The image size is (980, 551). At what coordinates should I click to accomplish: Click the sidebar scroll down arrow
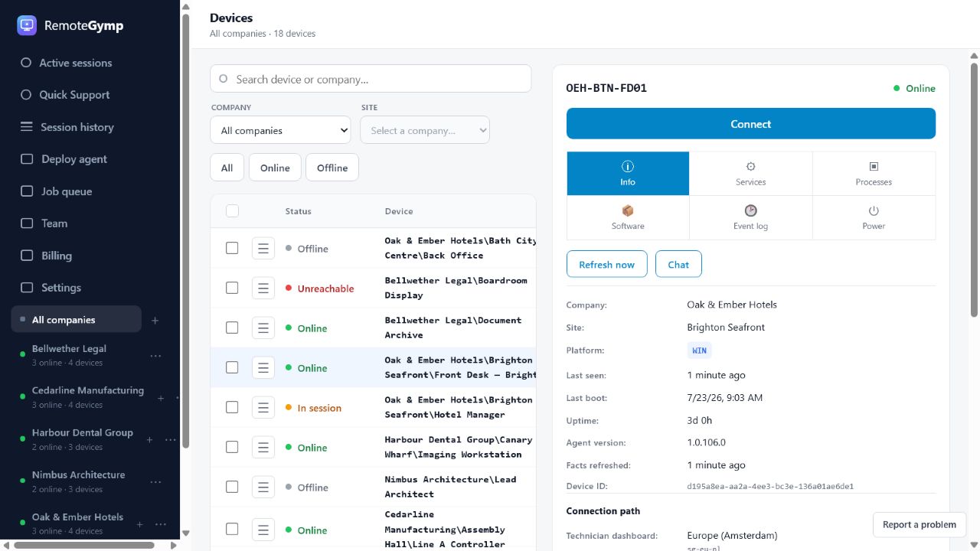tap(185, 533)
